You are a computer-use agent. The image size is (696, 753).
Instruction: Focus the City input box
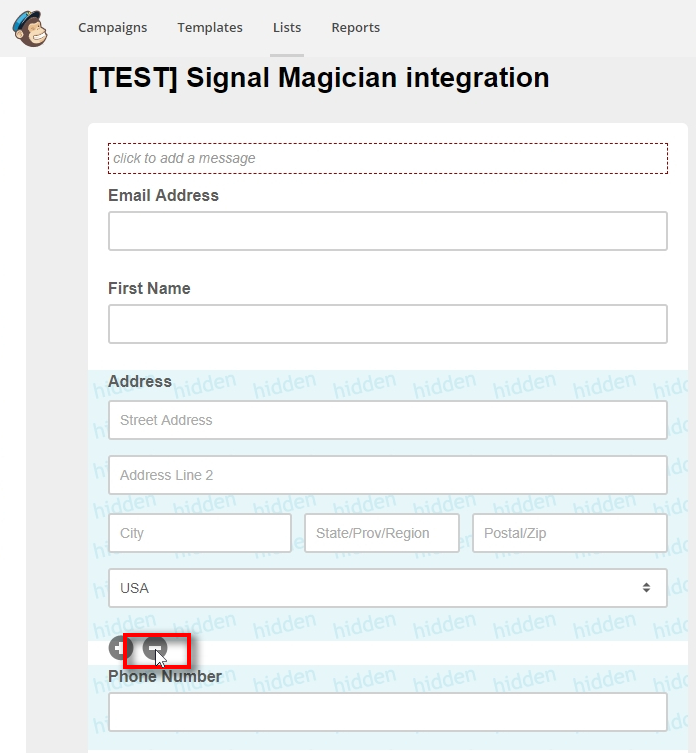[x=199, y=533]
